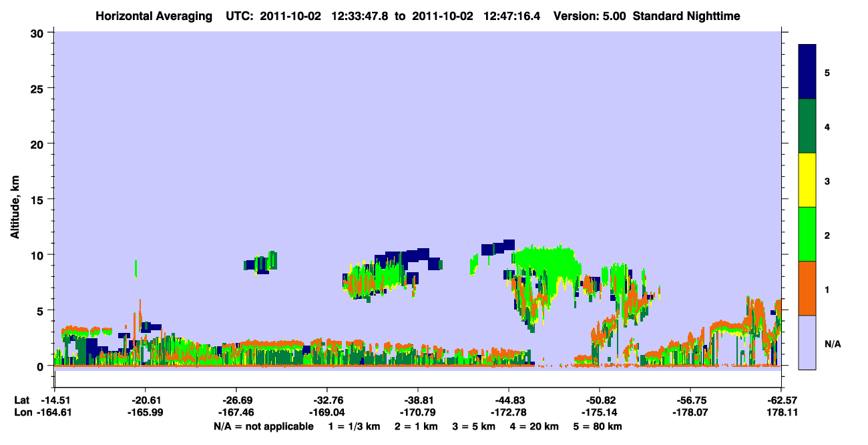This screenshot has width=868, height=445.
Task: Click longitude value -172.78
Action: pos(509,413)
